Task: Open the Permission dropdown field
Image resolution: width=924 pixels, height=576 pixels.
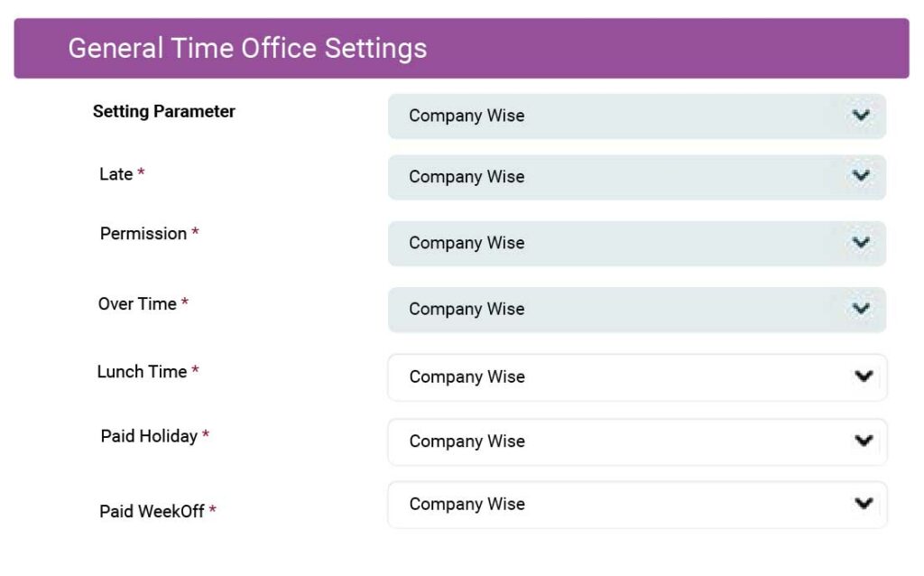Action: coord(636,243)
